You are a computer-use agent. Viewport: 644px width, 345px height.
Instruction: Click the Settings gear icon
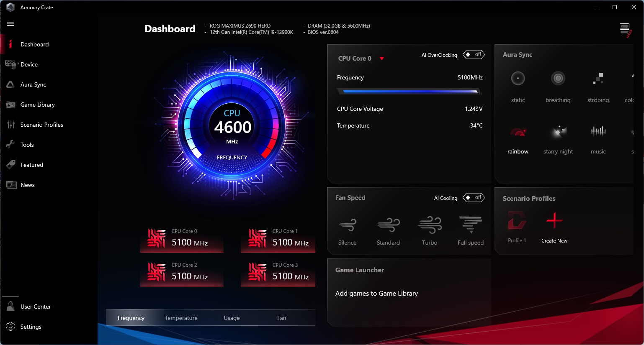(10, 327)
